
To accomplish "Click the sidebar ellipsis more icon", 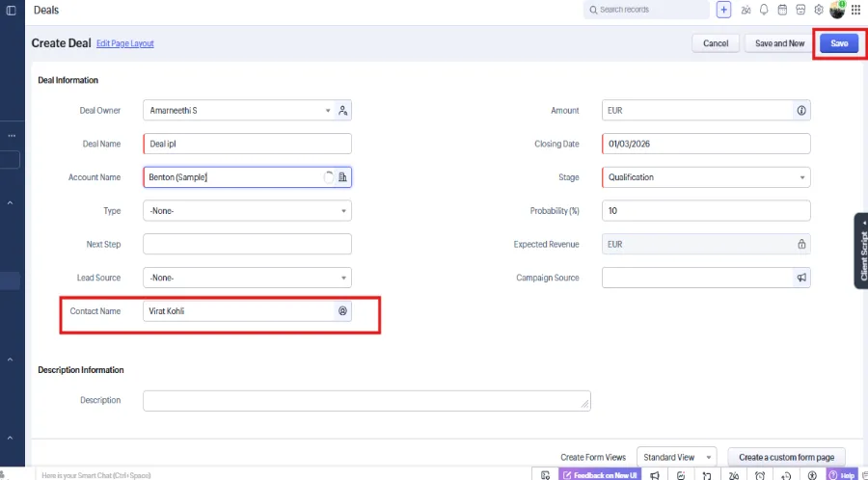I will (x=12, y=136).
